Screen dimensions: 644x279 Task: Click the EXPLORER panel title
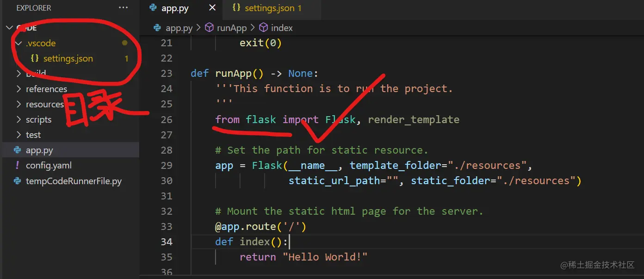(x=34, y=8)
